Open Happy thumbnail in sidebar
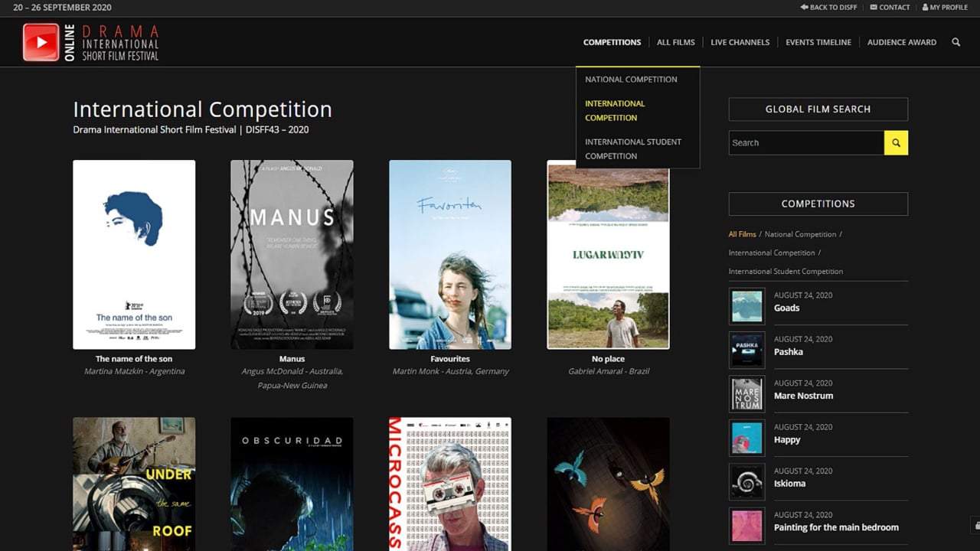Image resolution: width=980 pixels, height=551 pixels. pyautogui.click(x=746, y=439)
